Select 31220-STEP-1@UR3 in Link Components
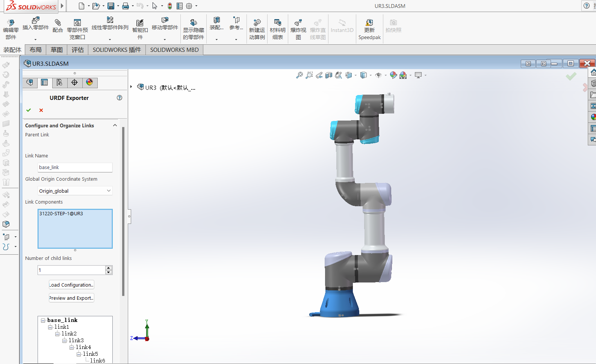The width and height of the screenshot is (596, 364). pos(61,213)
